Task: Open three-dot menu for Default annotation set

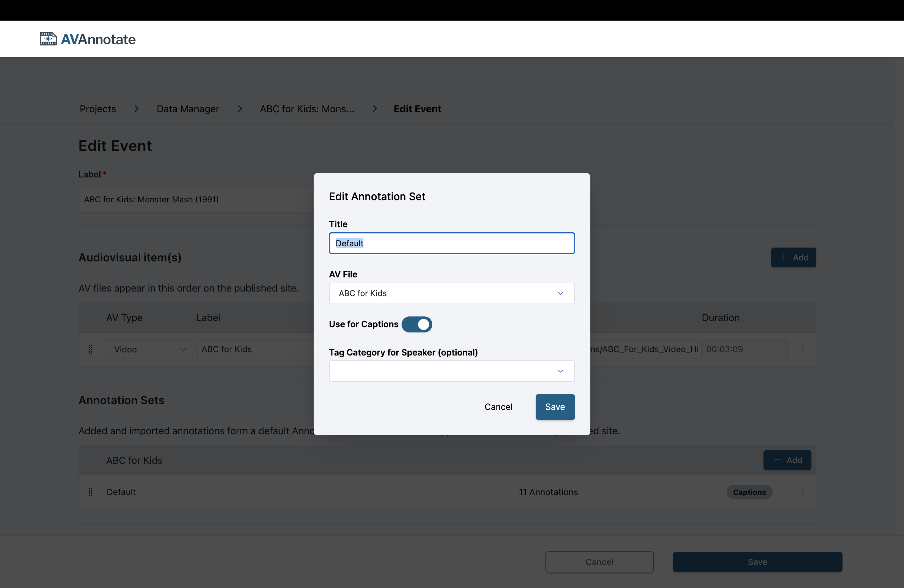Action: (802, 491)
